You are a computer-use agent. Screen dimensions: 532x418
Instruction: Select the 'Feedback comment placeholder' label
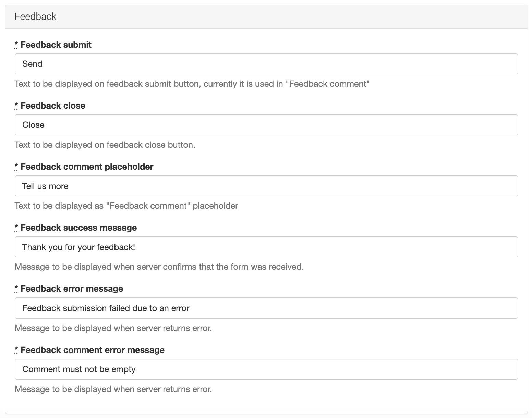[87, 167]
